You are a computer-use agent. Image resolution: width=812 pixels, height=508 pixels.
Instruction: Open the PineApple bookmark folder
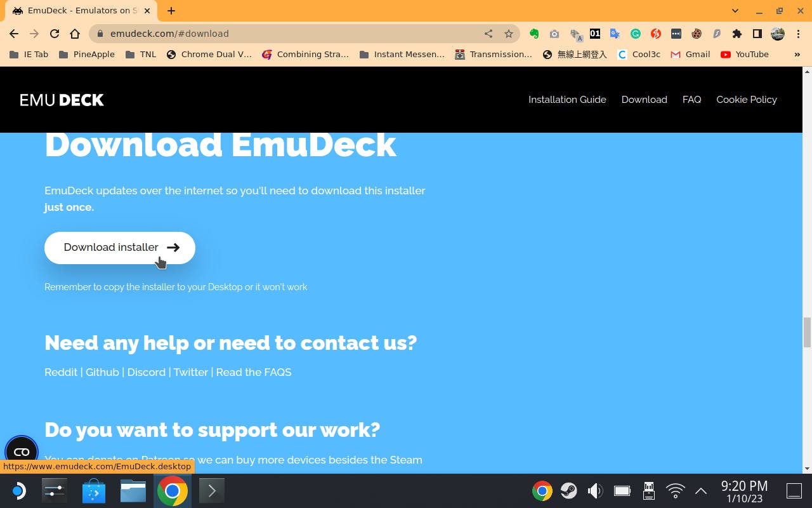(x=87, y=55)
